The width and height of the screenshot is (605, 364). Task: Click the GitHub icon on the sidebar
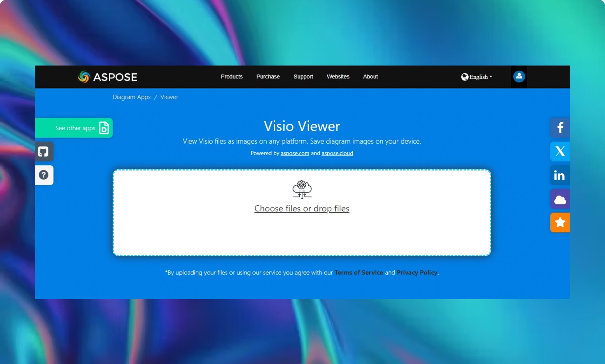(43, 151)
